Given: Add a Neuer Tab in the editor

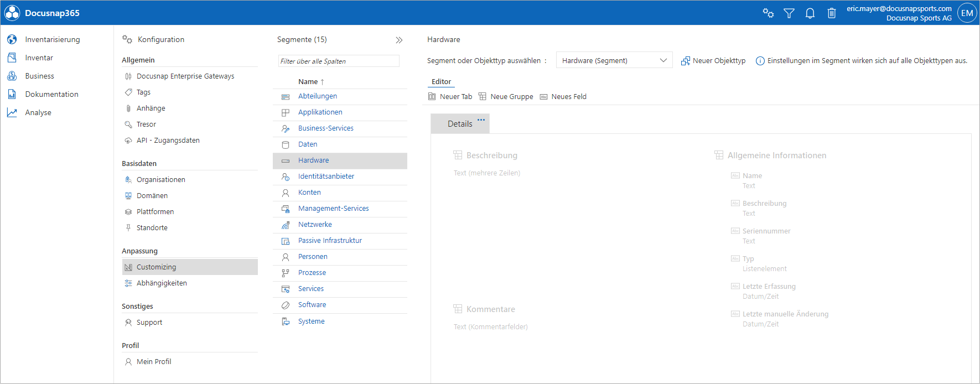Looking at the screenshot, I should [x=450, y=97].
